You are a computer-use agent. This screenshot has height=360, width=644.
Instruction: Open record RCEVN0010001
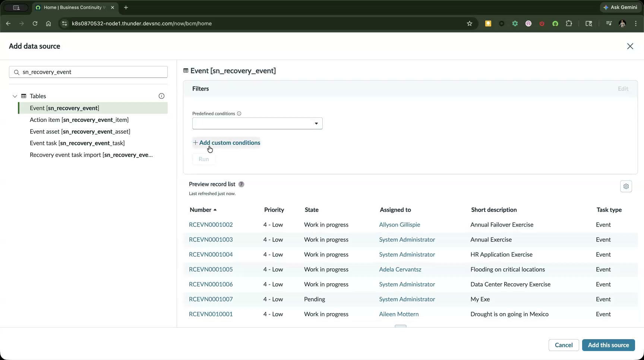(211, 314)
